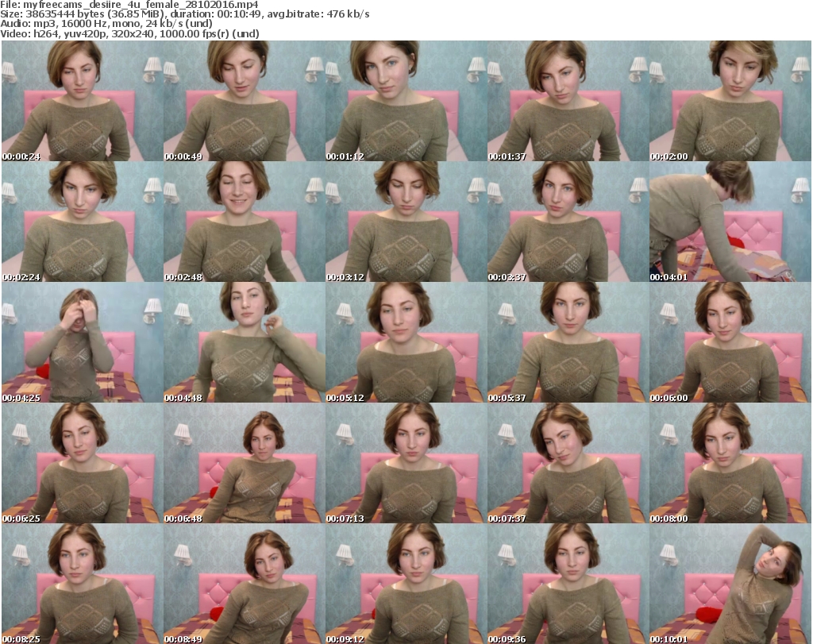Choose the frame stamped 00:06:25

tap(83, 462)
